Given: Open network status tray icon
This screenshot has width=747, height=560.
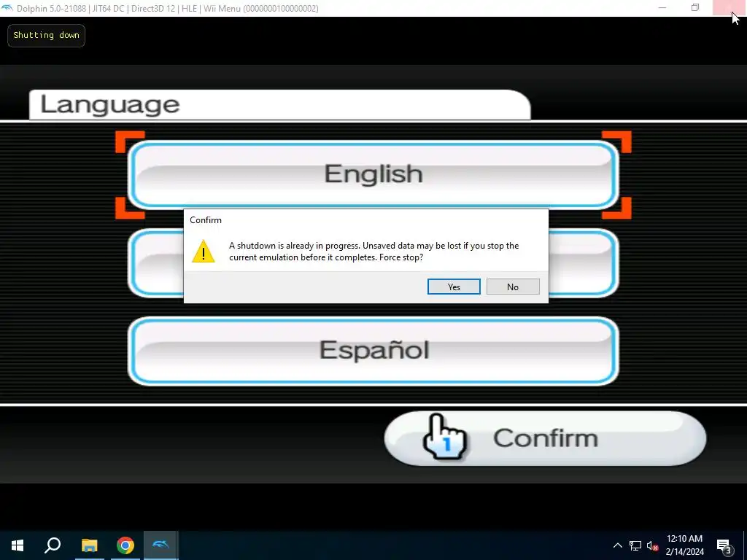Looking at the screenshot, I should pyautogui.click(x=635, y=545).
